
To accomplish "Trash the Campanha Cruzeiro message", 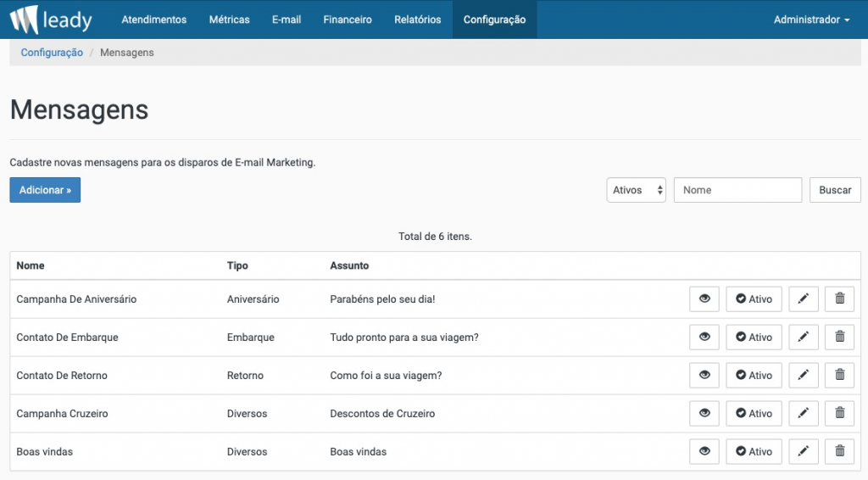I will [x=840, y=414].
